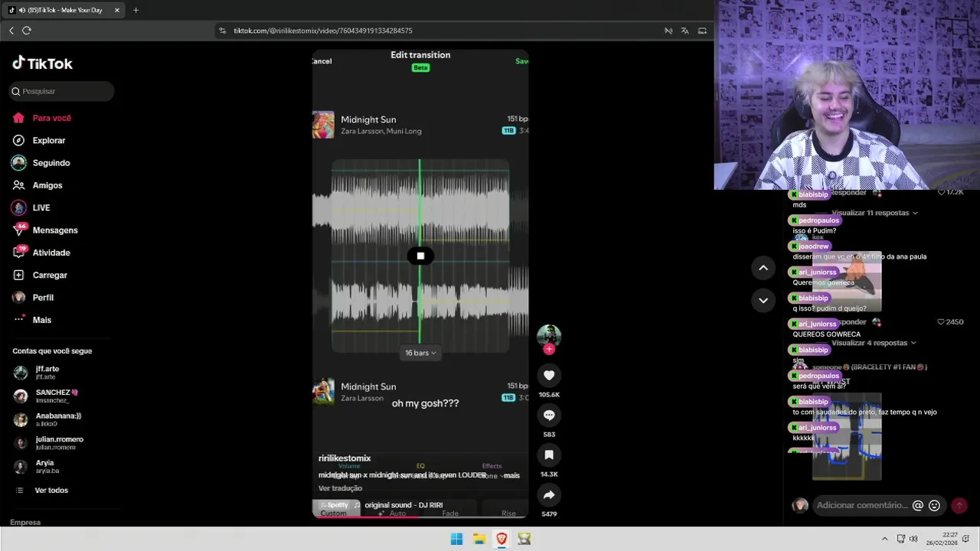Viewport: 980px width, 551px height.
Task: Post the comment with the red arrow button
Action: 959,505
